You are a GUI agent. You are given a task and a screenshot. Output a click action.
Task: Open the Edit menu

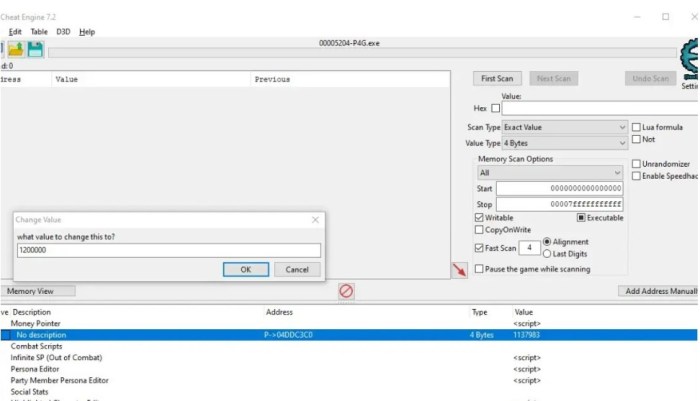15,32
